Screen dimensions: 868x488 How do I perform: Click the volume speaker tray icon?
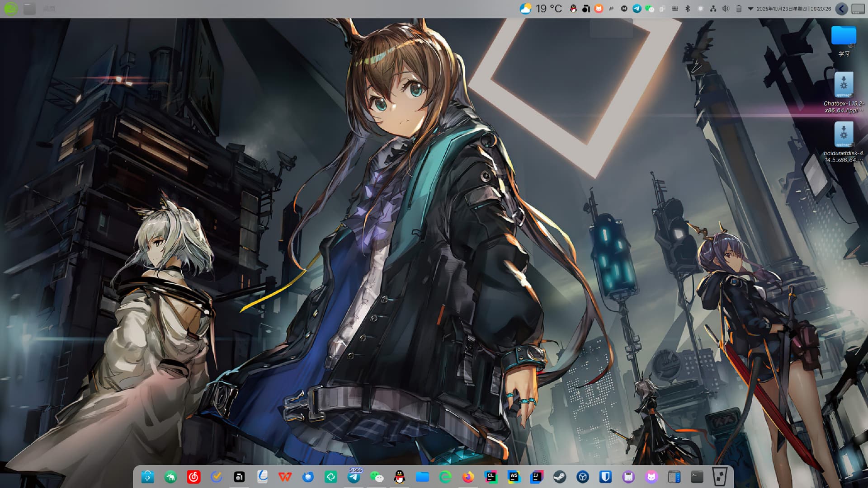[x=726, y=9]
